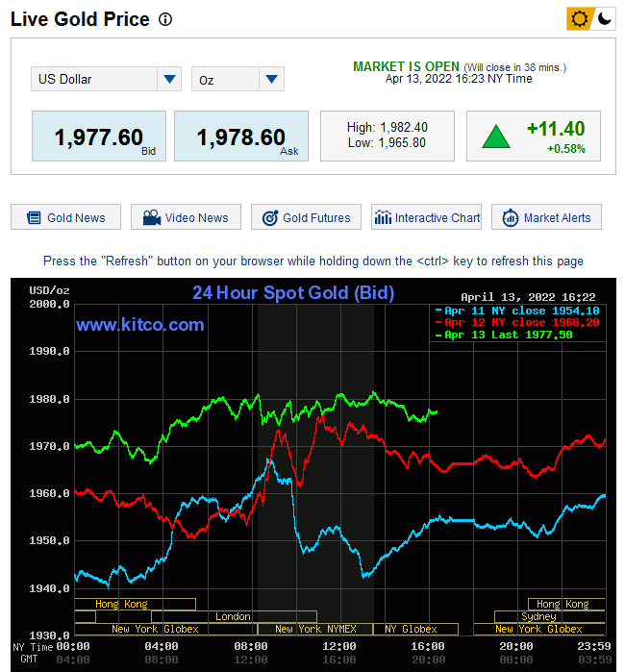Viewport: 625px width, 672px height.
Task: Expand currency list with blue arrow
Action: tap(169, 79)
